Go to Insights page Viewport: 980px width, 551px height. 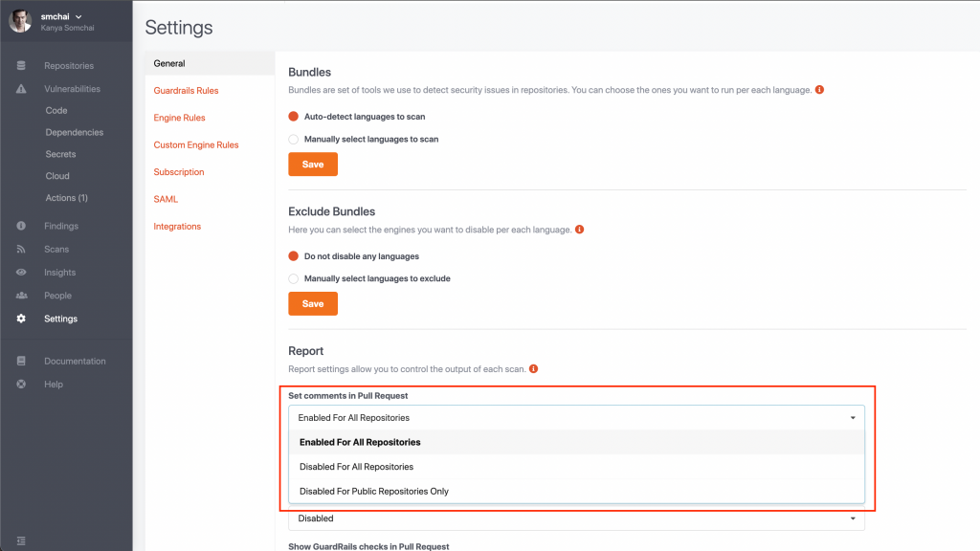coord(59,272)
